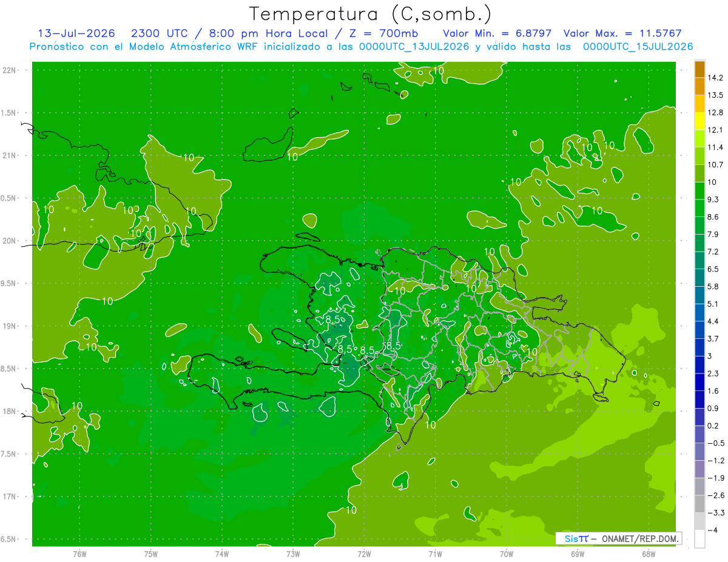728x562 pixels.
Task: Click legend value "2.3"
Action: 713,373
